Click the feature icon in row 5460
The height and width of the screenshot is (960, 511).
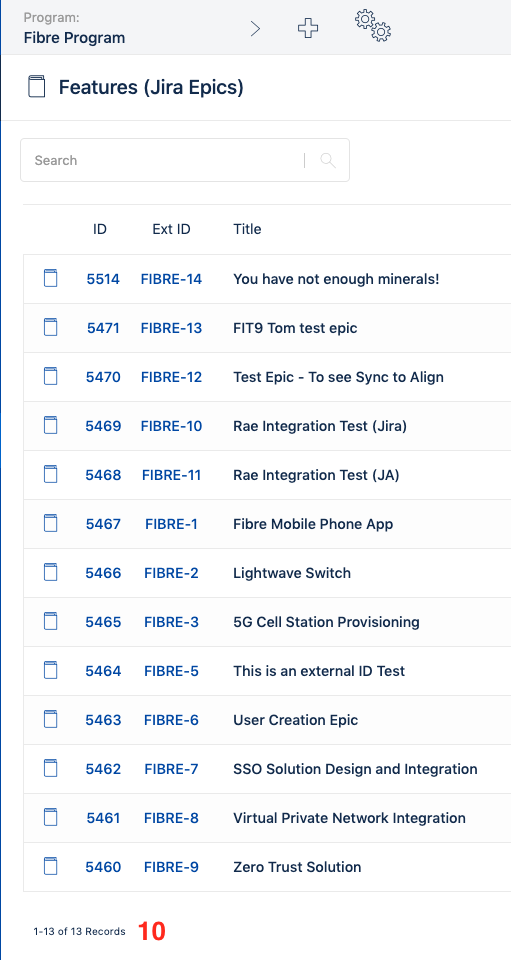tap(51, 866)
